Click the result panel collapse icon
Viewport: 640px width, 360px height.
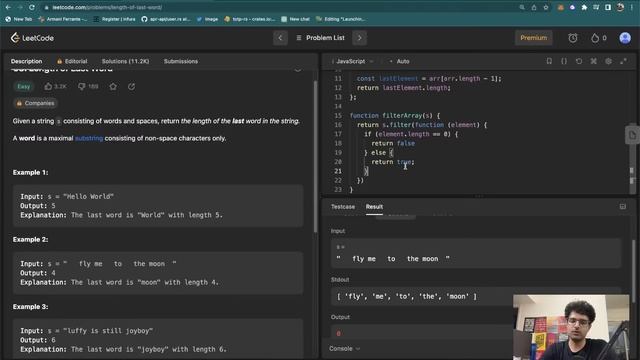[x=622, y=207]
